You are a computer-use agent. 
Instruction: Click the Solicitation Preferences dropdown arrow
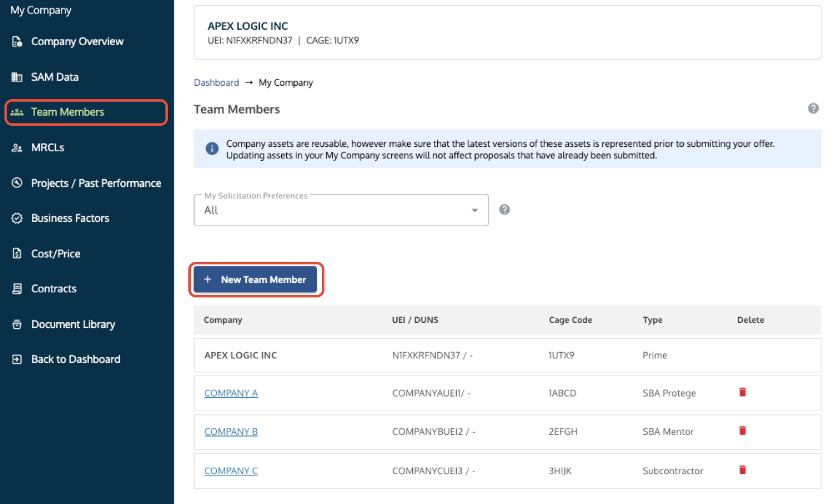coord(475,210)
